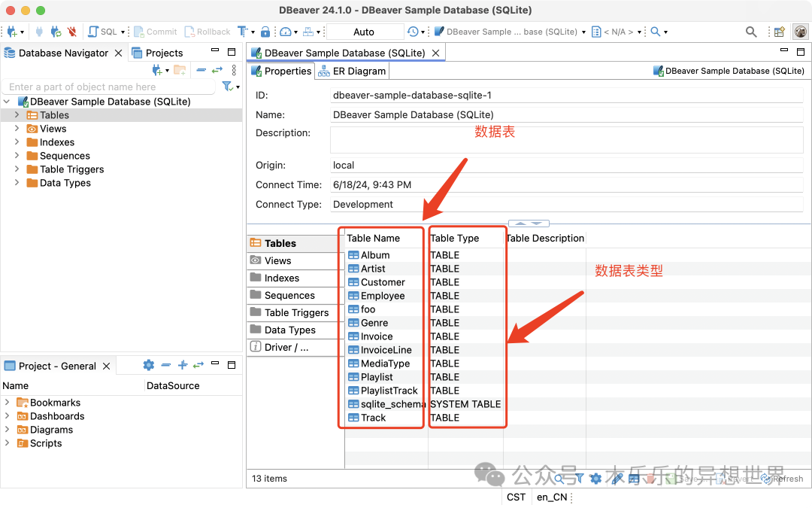
Task: Click the network diagram toolbar icon
Action: click(x=308, y=32)
